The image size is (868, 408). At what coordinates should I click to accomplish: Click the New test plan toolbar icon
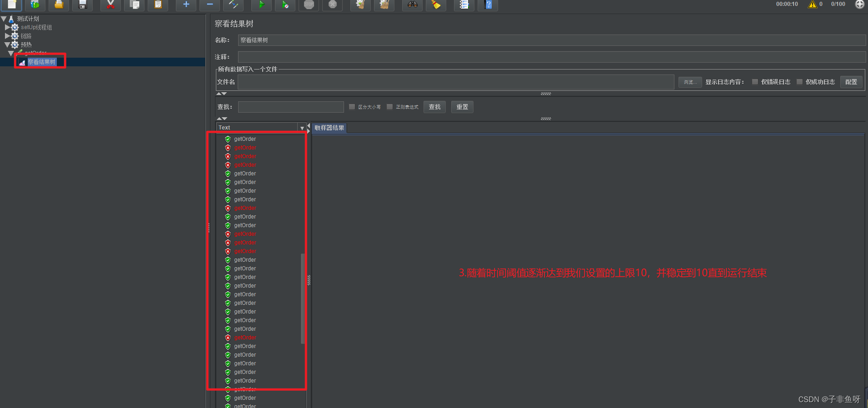click(x=12, y=5)
